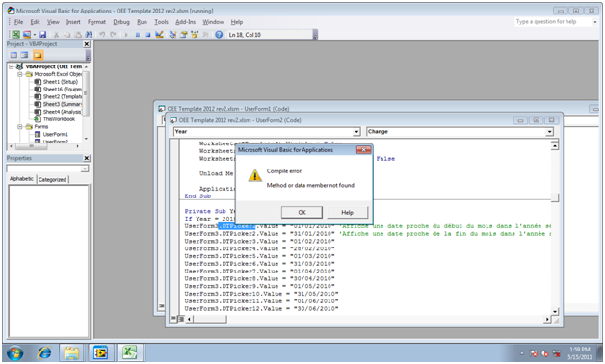This screenshot has width=605, height=364.
Task: Click the Toolbox toolbar icon
Action: click(205, 35)
